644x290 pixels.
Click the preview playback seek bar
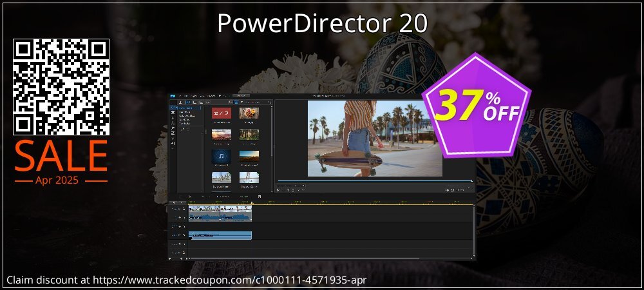coord(375,180)
